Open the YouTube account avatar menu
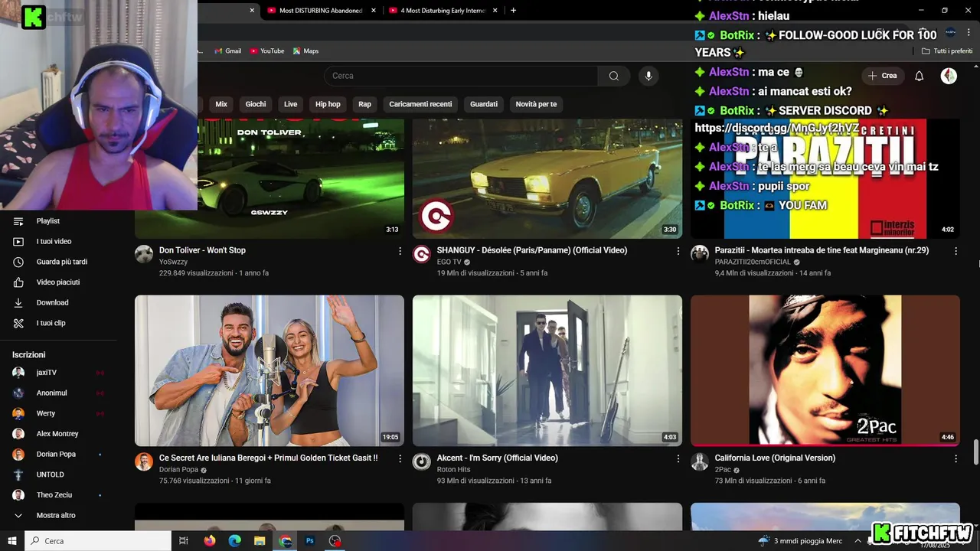This screenshot has width=980, height=551. pyautogui.click(x=949, y=76)
